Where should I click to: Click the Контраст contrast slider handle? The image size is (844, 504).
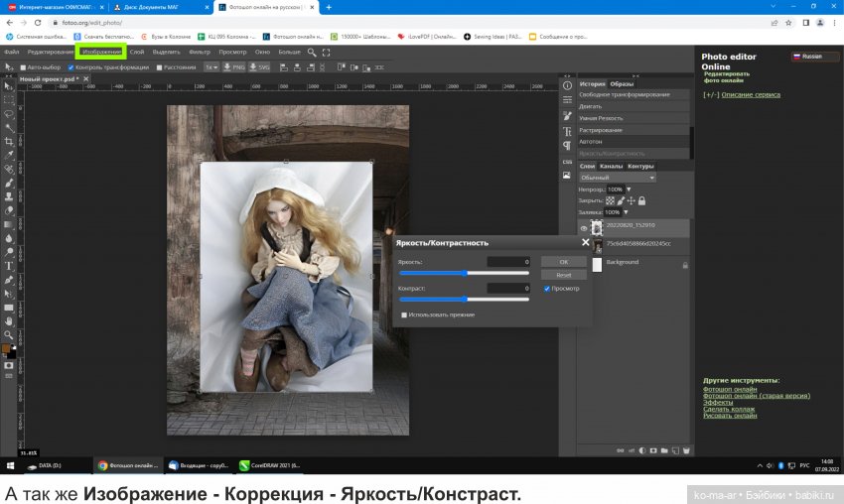[465, 299]
